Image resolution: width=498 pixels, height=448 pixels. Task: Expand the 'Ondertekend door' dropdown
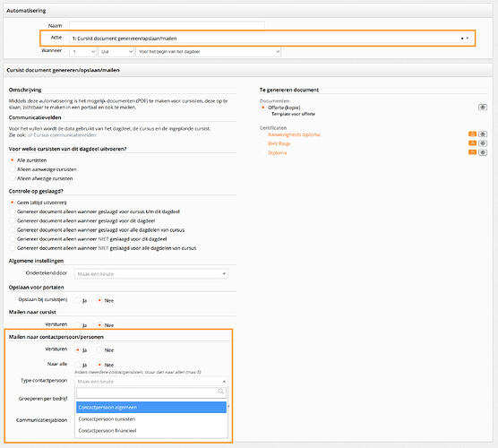point(151,274)
